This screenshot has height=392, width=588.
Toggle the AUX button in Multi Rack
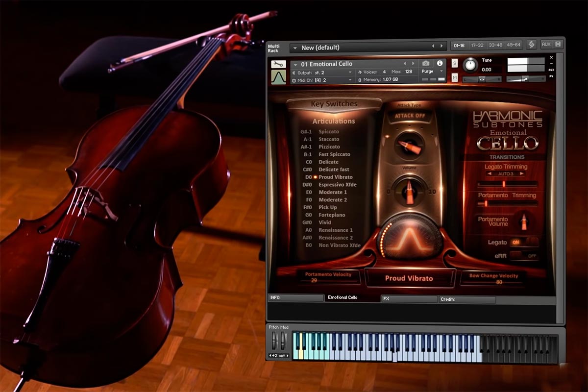(546, 45)
